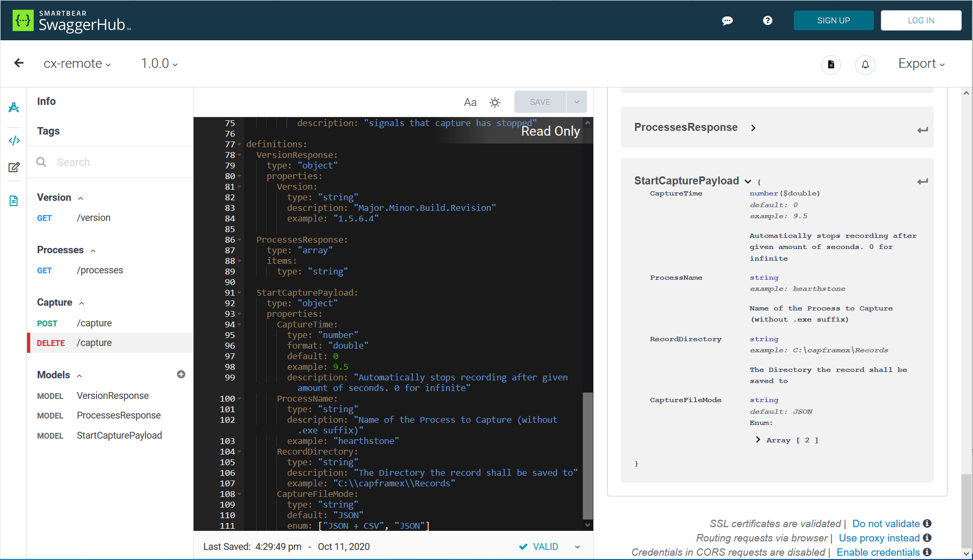The height and width of the screenshot is (560, 973).
Task: Jump to StartCapturePayload definition arrow icon
Action: click(x=923, y=181)
